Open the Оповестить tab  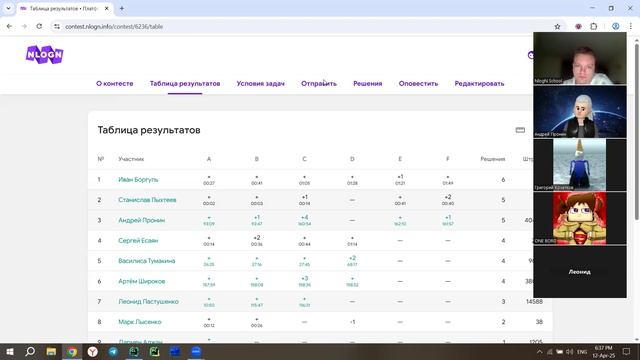[418, 83]
